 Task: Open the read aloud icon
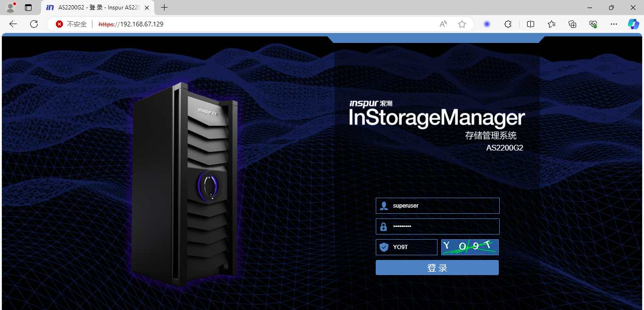[443, 24]
